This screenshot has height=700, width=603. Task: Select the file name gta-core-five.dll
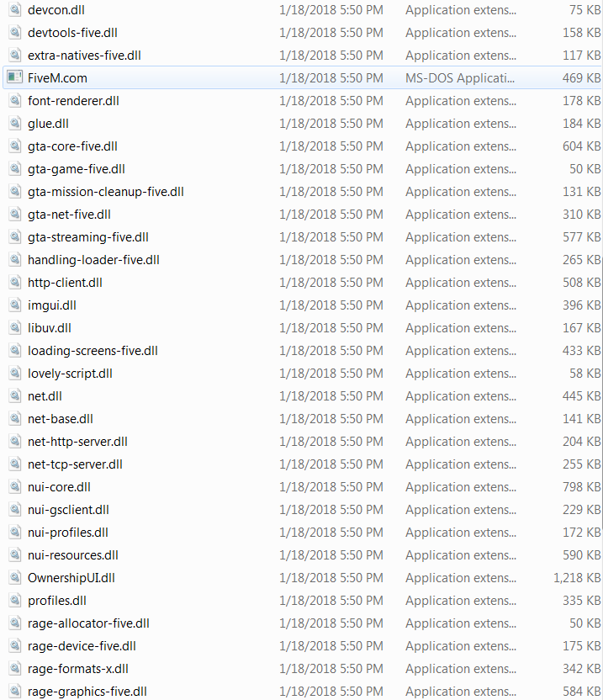(x=72, y=146)
